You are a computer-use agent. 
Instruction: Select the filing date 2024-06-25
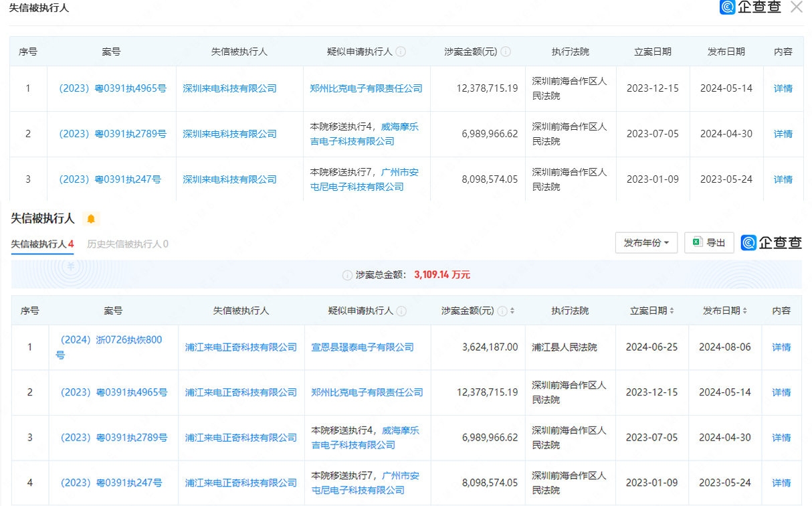[652, 347]
